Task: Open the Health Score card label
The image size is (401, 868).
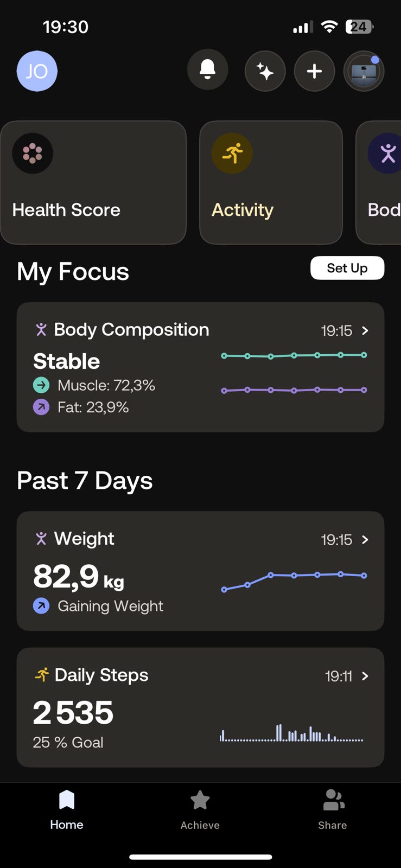Action: (66, 210)
